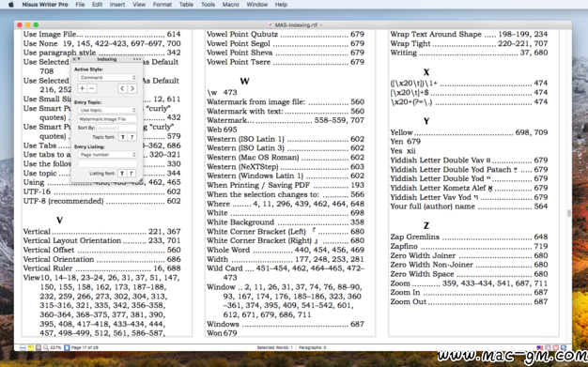Click the magnifier zoom icon in status bar
This screenshot has height=367, width=588.
46,347
